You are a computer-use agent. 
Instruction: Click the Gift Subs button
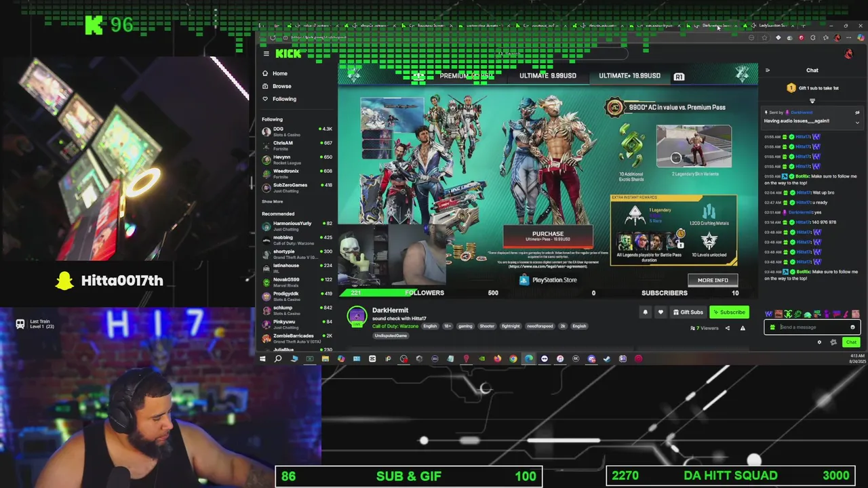pos(688,312)
